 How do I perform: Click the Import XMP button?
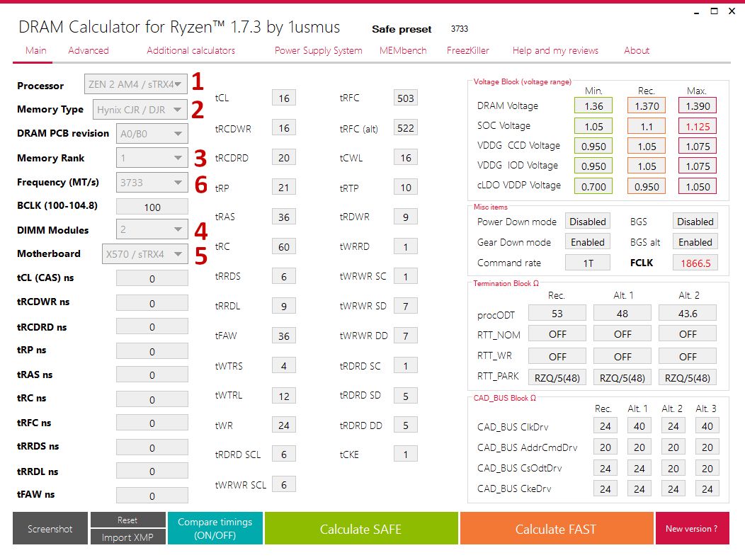[127, 537]
